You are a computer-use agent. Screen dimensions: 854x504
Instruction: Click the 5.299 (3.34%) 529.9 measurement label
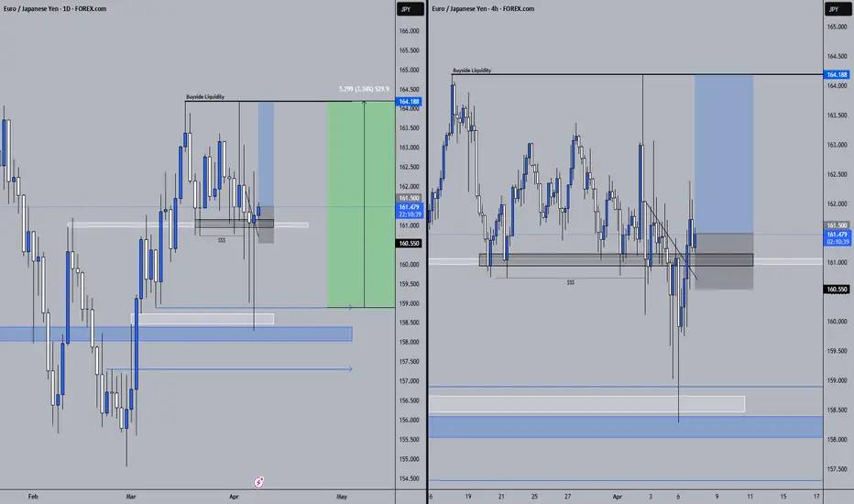pyautogui.click(x=364, y=89)
